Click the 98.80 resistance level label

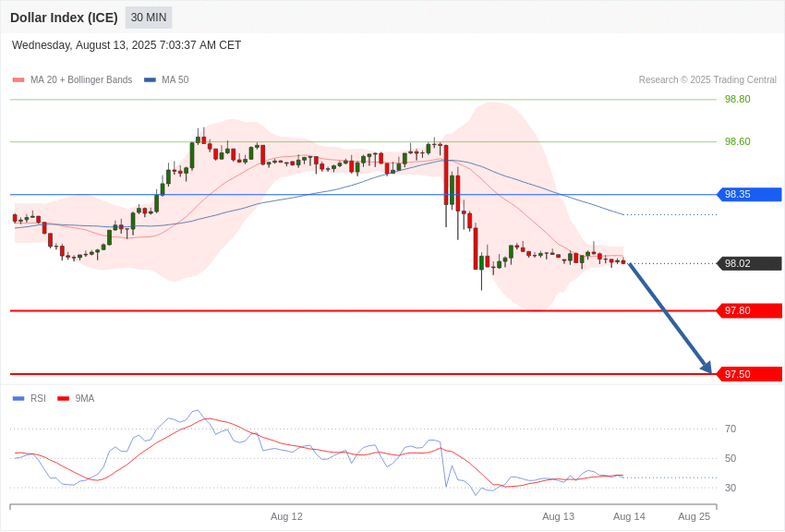738,99
